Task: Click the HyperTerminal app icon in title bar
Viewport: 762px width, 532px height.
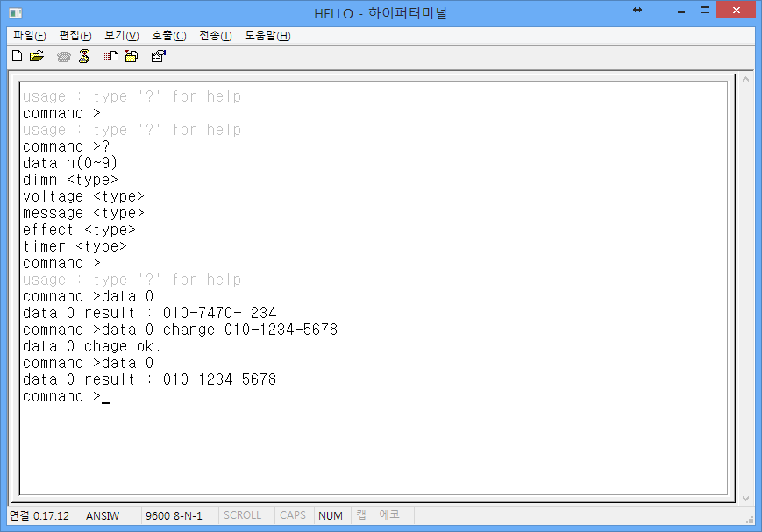Action: (x=16, y=12)
